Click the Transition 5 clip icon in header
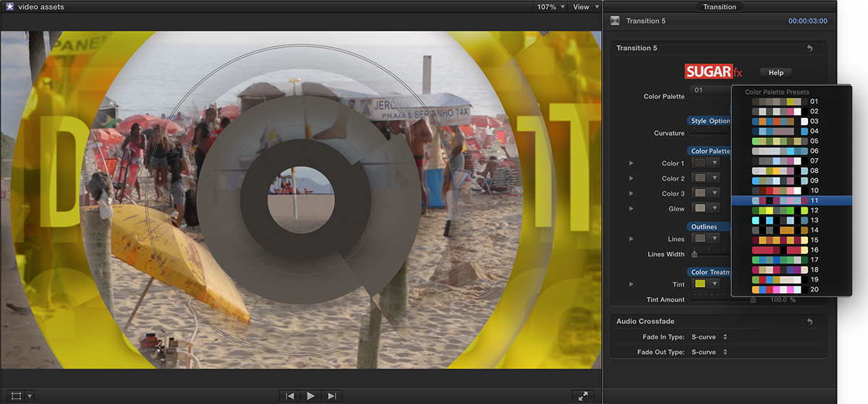Viewport: 868px width, 404px height. [x=616, y=21]
